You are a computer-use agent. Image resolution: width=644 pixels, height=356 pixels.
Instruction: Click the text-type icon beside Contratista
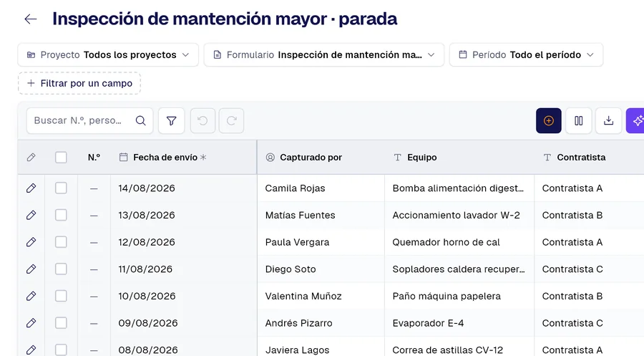[547, 158]
